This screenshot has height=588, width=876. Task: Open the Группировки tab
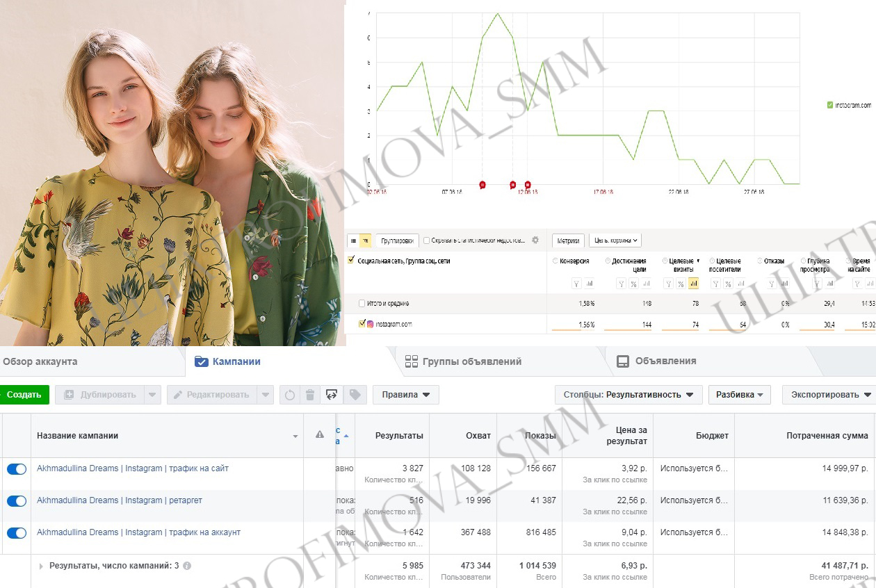pyautogui.click(x=397, y=240)
